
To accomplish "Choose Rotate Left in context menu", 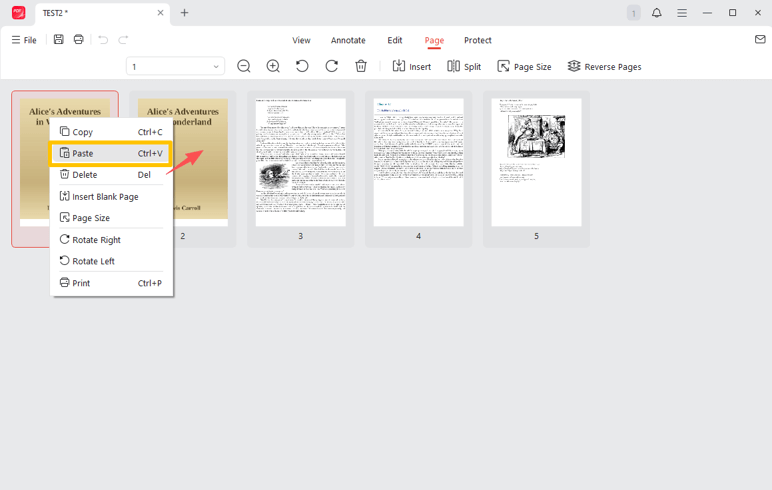I will [111, 261].
